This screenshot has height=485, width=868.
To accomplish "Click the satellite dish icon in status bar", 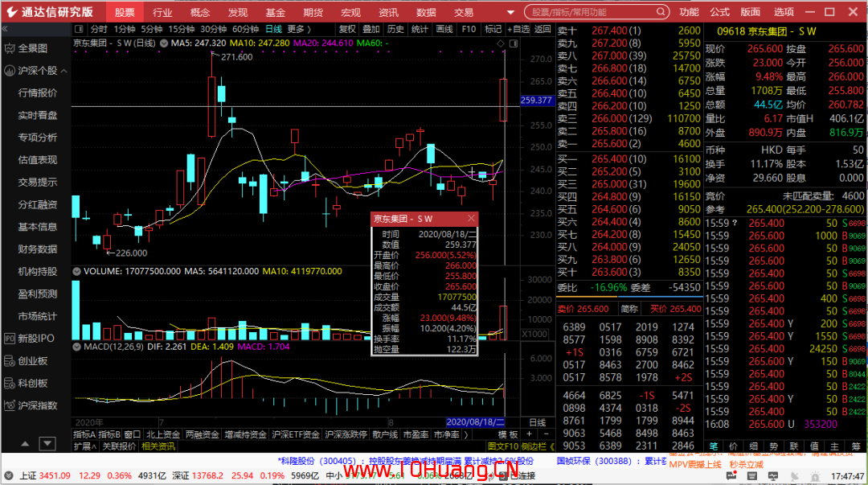I will [x=794, y=476].
